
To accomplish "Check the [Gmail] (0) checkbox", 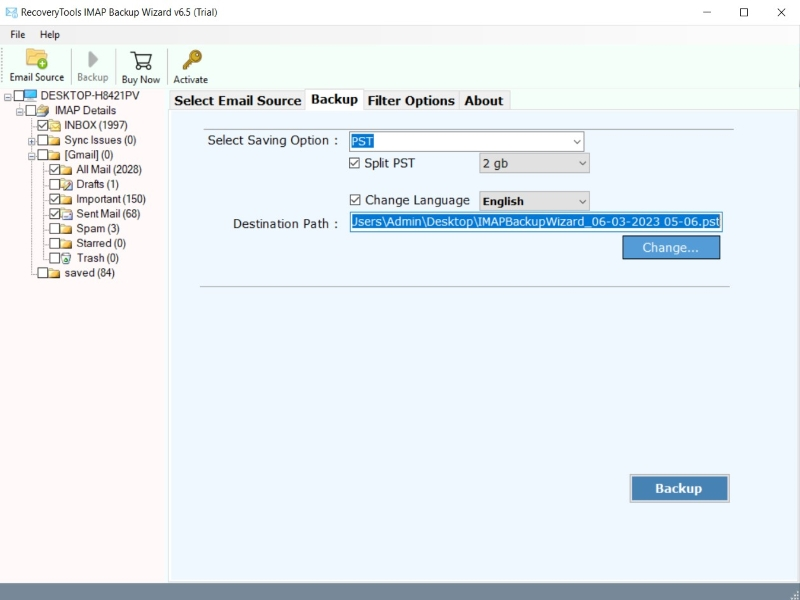I will coord(43,155).
